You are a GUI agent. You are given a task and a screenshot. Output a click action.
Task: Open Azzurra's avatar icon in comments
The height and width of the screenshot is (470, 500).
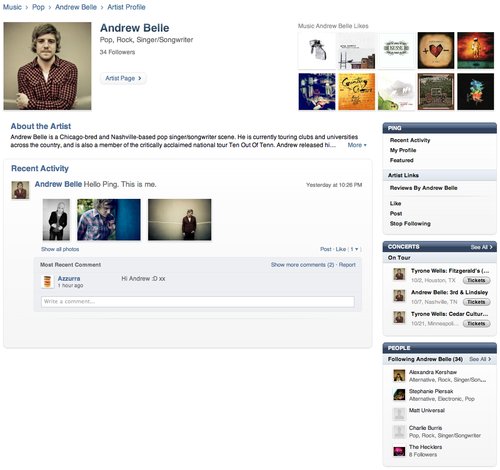47,282
